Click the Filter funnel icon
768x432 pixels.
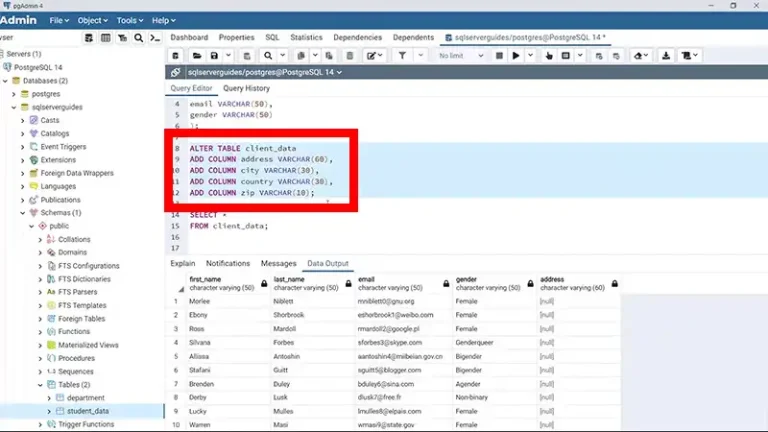(402, 56)
